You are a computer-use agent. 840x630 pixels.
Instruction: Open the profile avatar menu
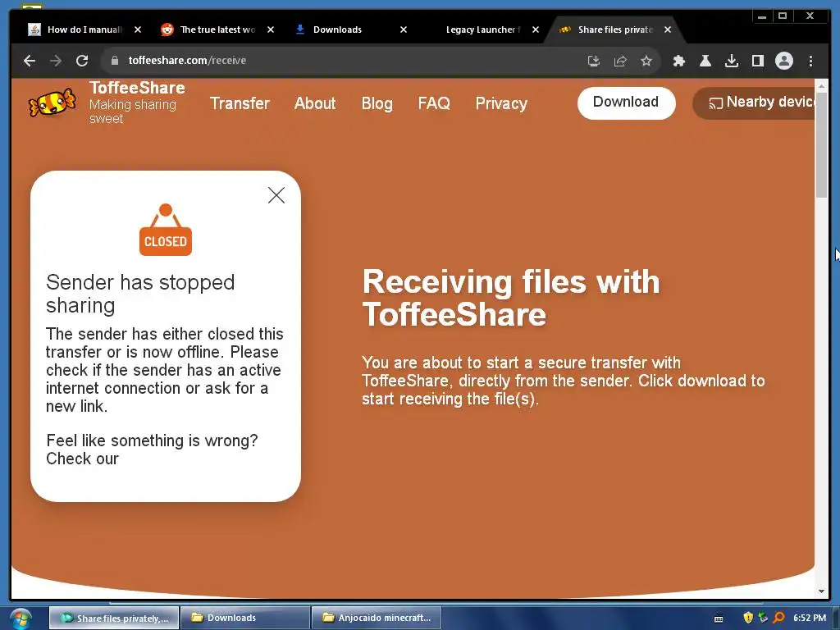pos(783,61)
